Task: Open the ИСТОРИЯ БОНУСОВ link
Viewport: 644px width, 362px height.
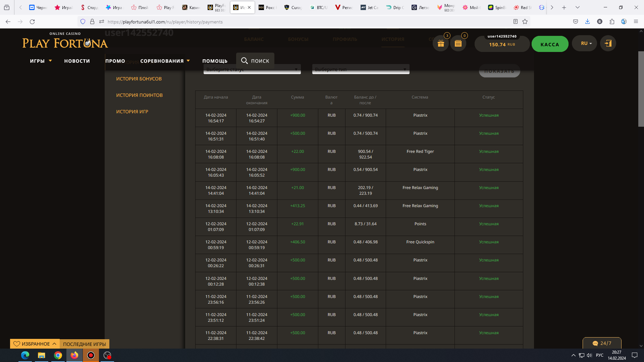Action: (139, 79)
